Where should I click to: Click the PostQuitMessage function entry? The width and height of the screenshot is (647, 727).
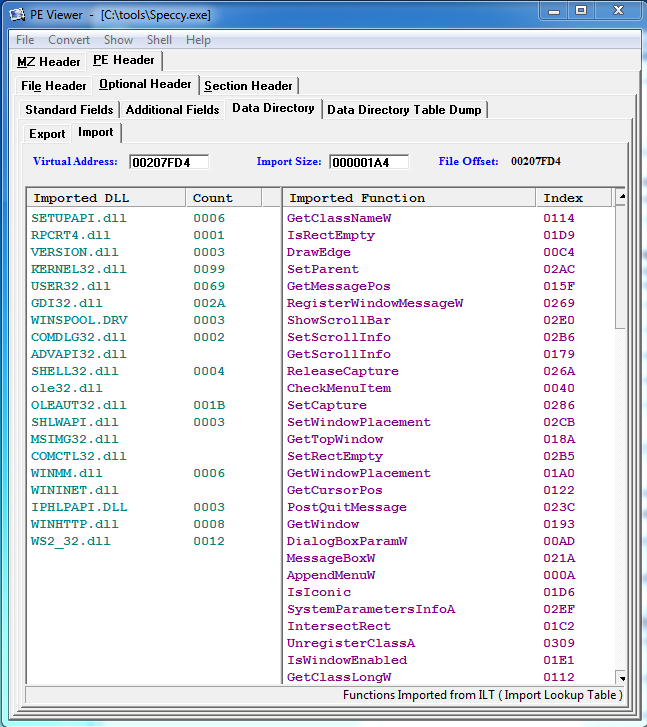click(x=346, y=507)
